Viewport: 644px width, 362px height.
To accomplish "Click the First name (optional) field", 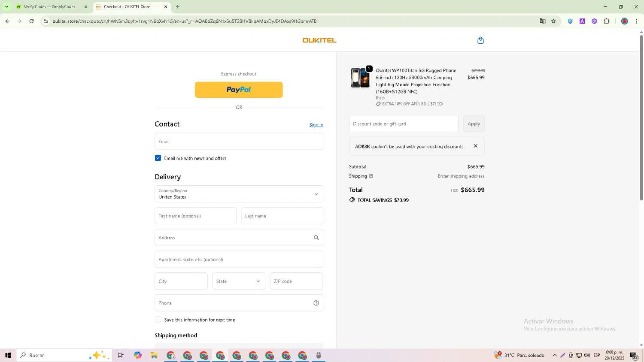I will 195,216.
